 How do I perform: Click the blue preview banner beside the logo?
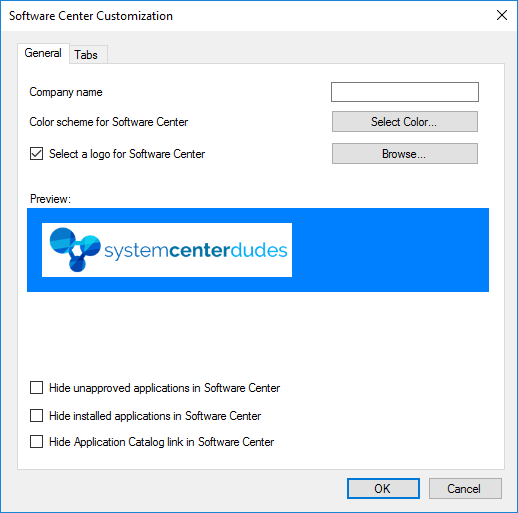pyautogui.click(x=390, y=250)
